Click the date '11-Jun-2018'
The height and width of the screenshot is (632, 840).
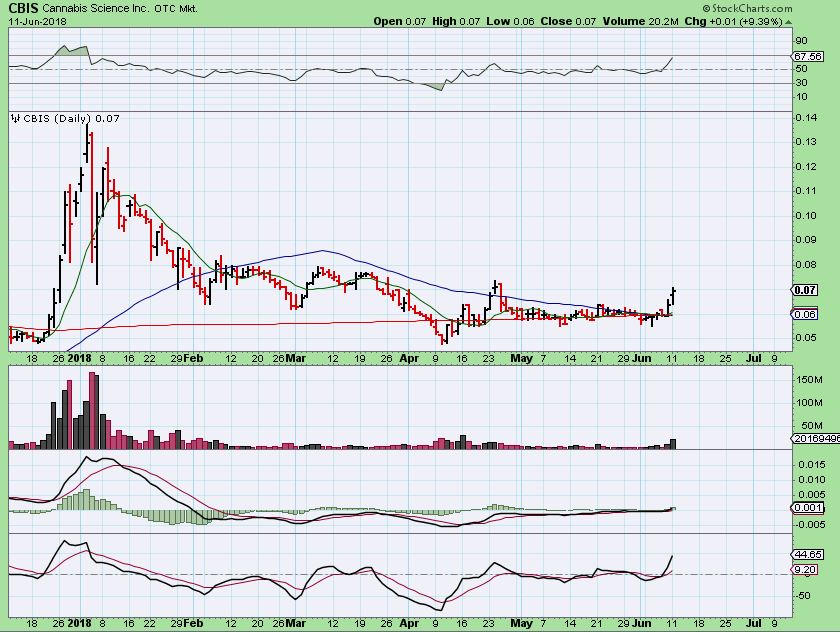click(38, 21)
